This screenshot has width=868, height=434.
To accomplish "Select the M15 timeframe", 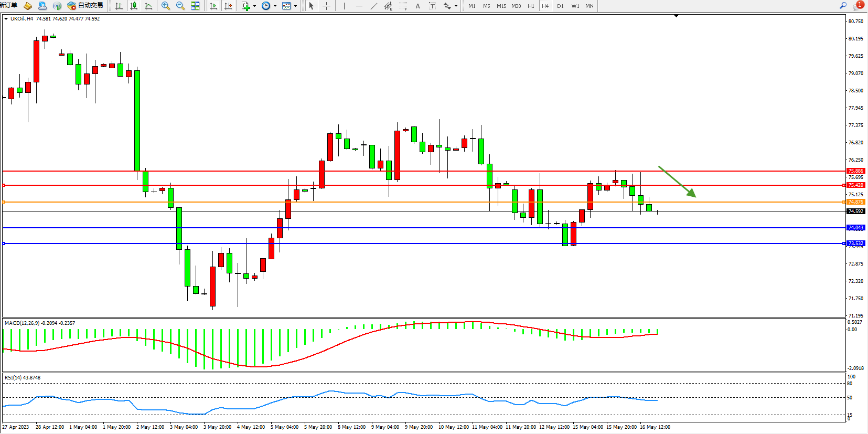I will [501, 6].
